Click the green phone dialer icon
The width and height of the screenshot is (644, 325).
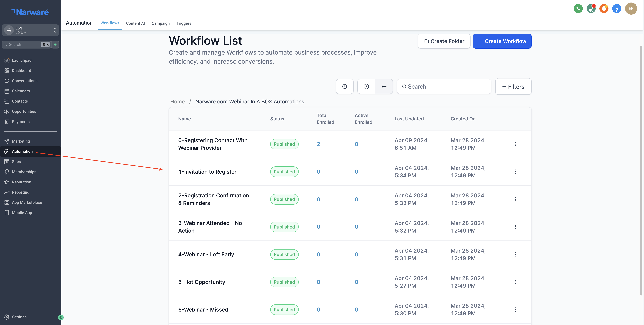click(x=578, y=9)
